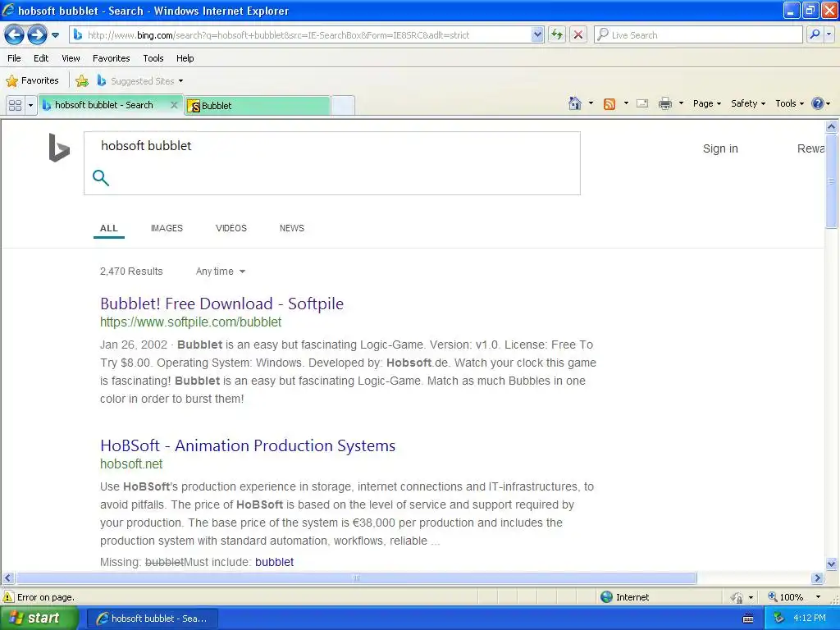Open the File menu
Image resolution: width=840 pixels, height=630 pixels.
pyautogui.click(x=15, y=58)
